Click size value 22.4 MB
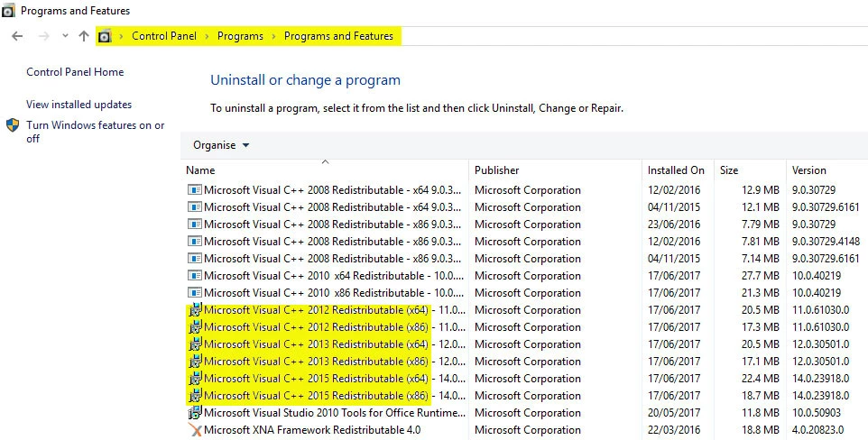868x440 pixels. (761, 379)
